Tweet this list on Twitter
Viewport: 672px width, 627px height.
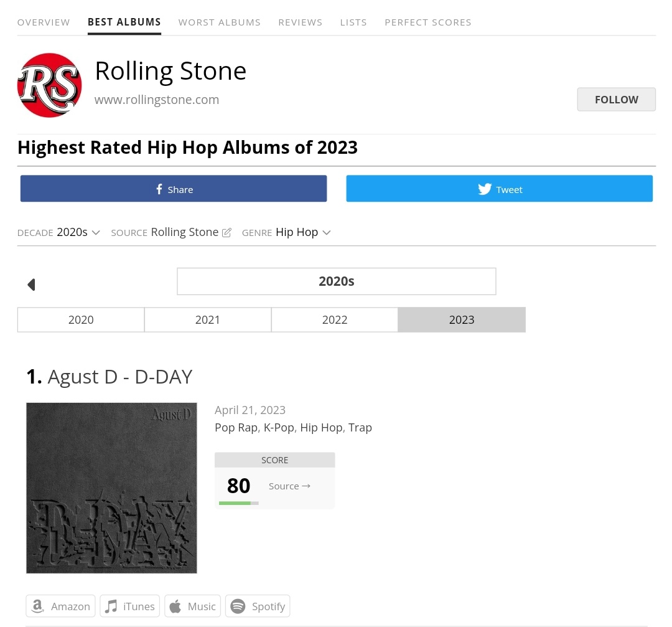click(x=499, y=188)
